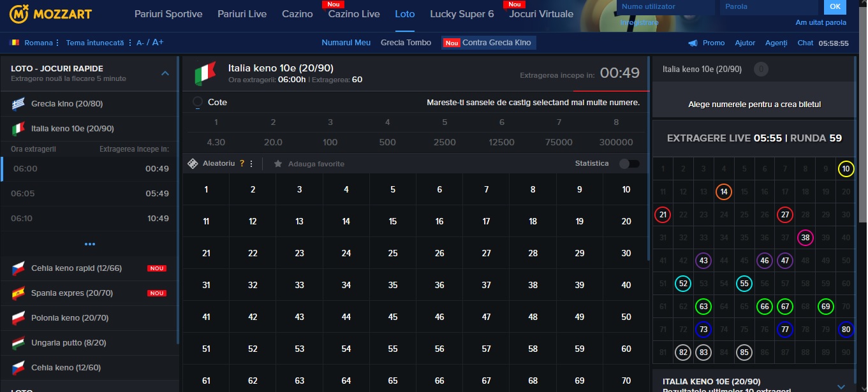Toggle number 25 on the board
The height and width of the screenshot is (392, 868).
(393, 253)
